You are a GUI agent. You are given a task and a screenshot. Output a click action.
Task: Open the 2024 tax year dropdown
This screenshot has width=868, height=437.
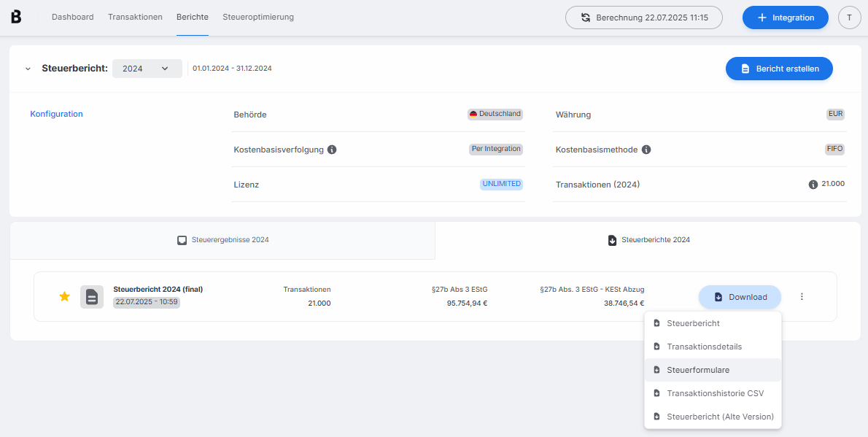(147, 69)
